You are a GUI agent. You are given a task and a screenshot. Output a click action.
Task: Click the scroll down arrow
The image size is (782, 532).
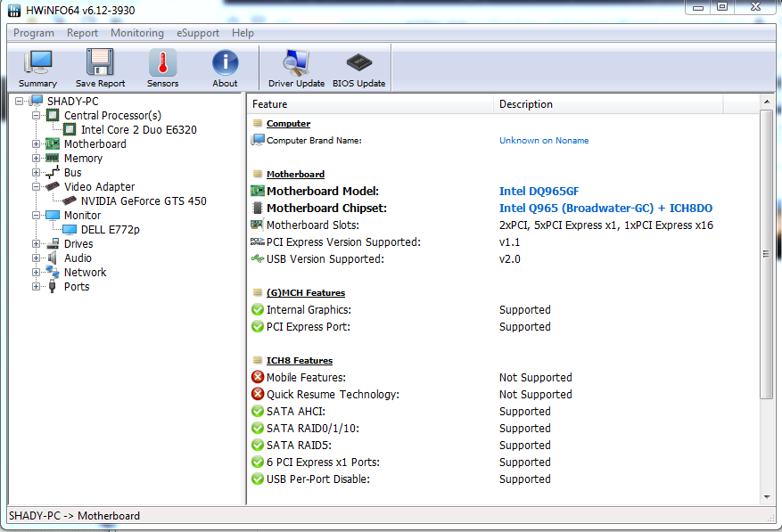(x=767, y=497)
